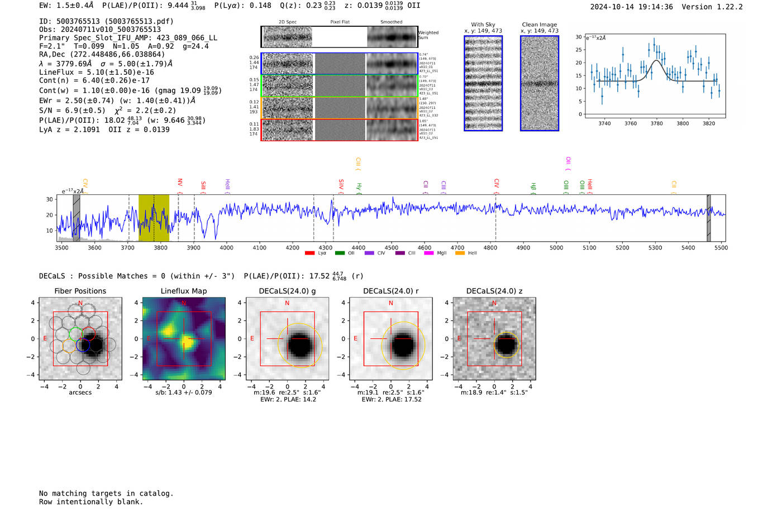Click the green OII legend swatch
This screenshot has height=532, width=782.
(340, 253)
